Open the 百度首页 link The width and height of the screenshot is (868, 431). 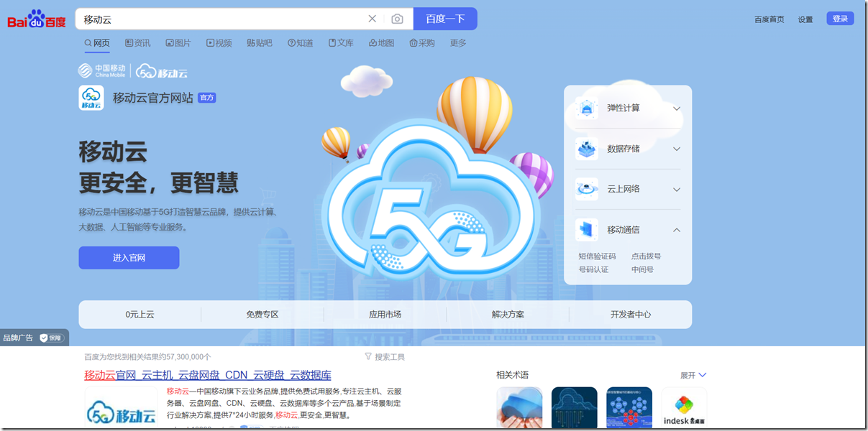769,19
